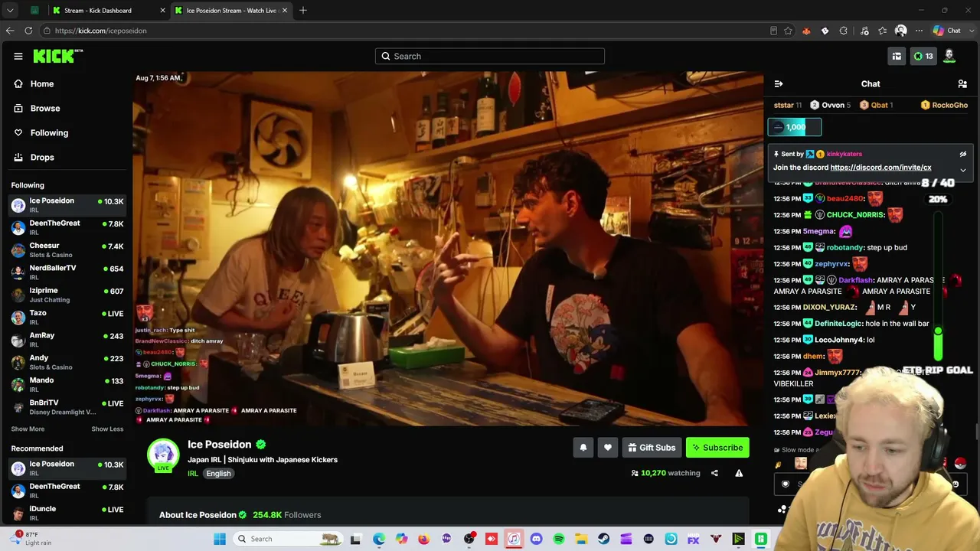Open Browse in the sidebar

point(44,109)
